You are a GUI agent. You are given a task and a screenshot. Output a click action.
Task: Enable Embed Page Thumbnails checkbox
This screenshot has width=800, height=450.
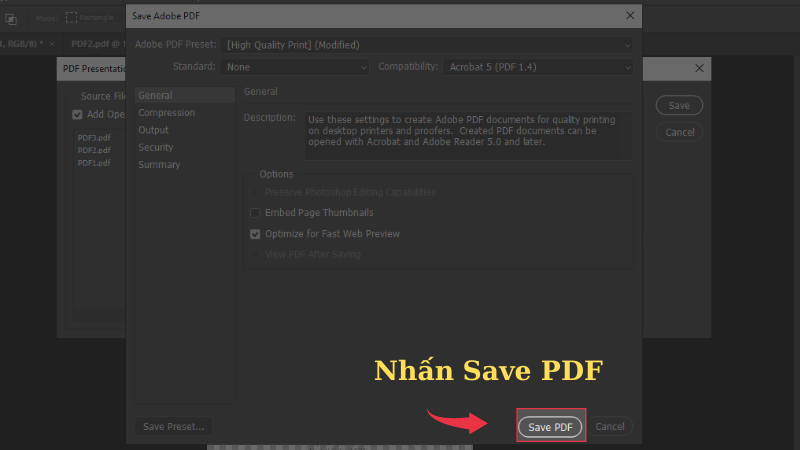click(x=255, y=213)
